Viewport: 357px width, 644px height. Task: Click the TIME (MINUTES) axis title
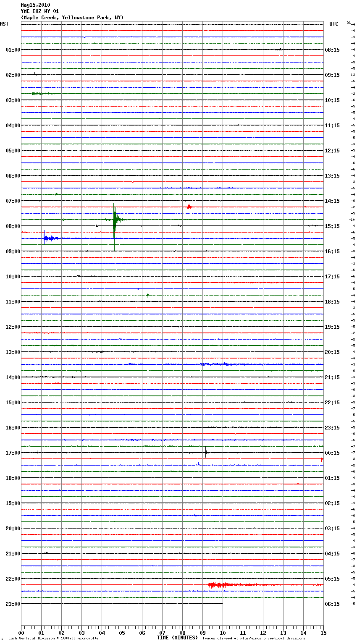click(x=177, y=638)
